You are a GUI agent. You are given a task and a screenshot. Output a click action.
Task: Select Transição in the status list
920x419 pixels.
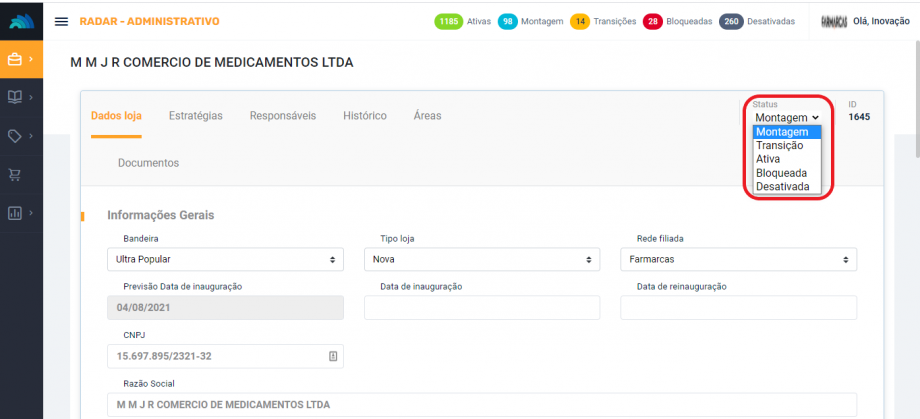pyautogui.click(x=779, y=145)
